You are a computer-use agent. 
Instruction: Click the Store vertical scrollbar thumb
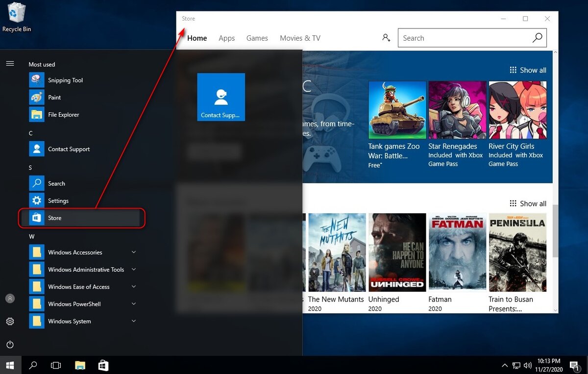[555, 230]
